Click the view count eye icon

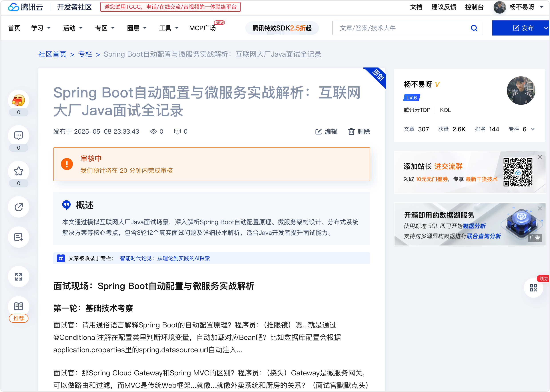153,131
